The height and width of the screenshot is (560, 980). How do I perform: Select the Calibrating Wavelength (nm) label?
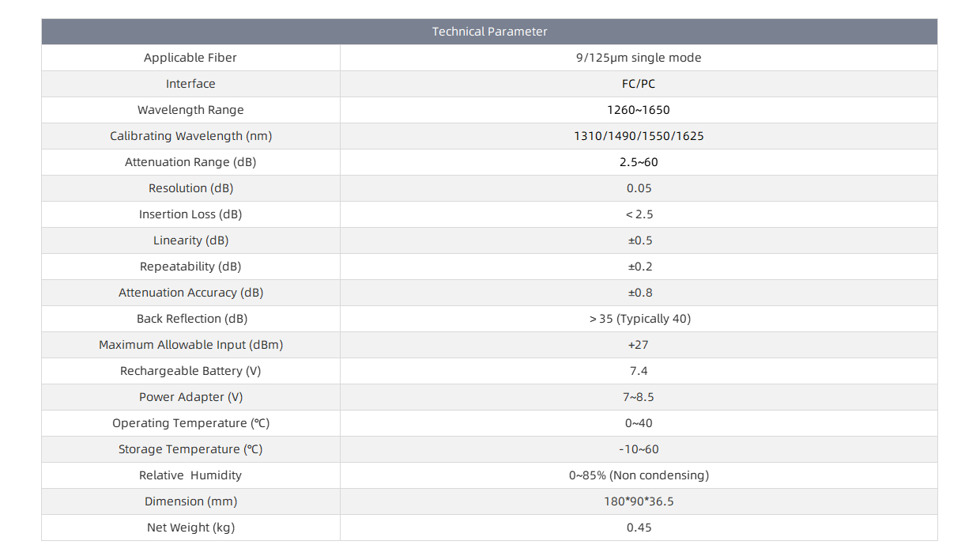click(190, 136)
